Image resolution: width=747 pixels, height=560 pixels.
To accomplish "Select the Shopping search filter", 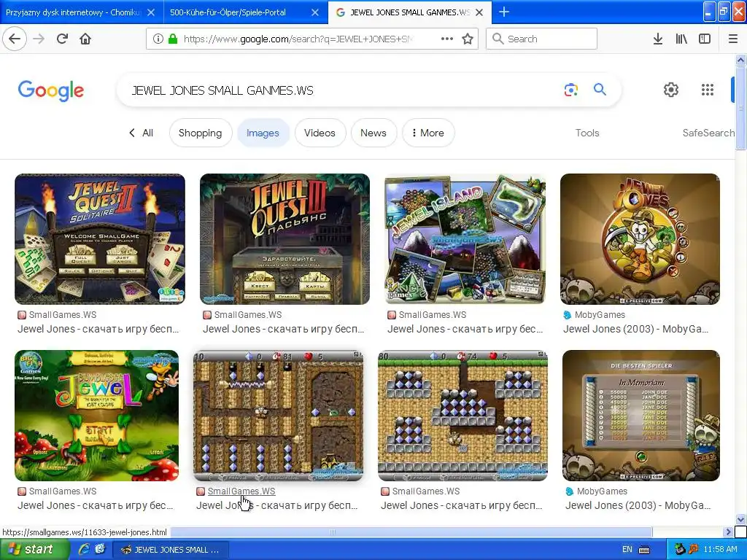I will point(201,133).
